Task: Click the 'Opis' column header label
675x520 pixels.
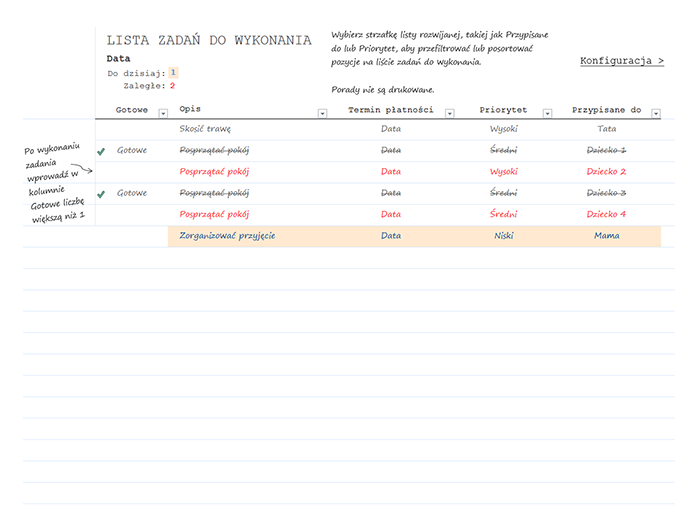Action: click(190, 109)
